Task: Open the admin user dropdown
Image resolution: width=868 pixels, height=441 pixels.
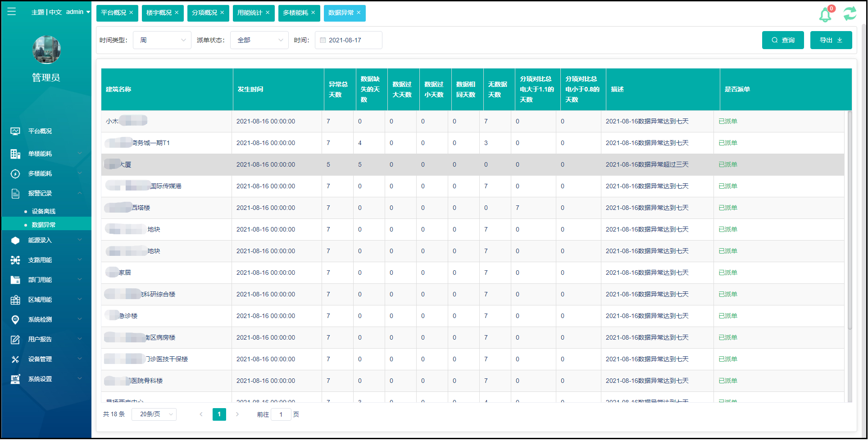Action: pyautogui.click(x=78, y=12)
